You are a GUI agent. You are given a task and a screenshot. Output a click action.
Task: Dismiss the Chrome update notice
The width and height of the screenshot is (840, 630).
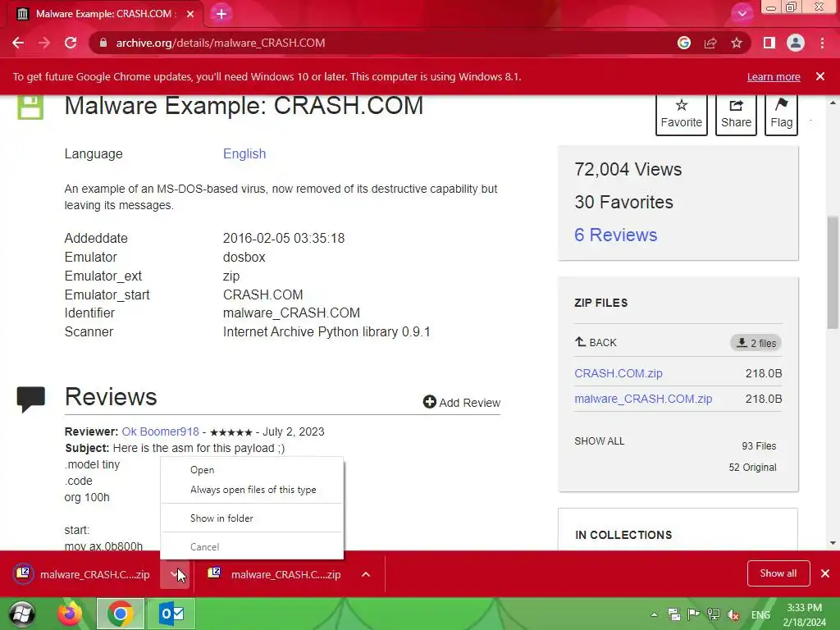tap(820, 76)
